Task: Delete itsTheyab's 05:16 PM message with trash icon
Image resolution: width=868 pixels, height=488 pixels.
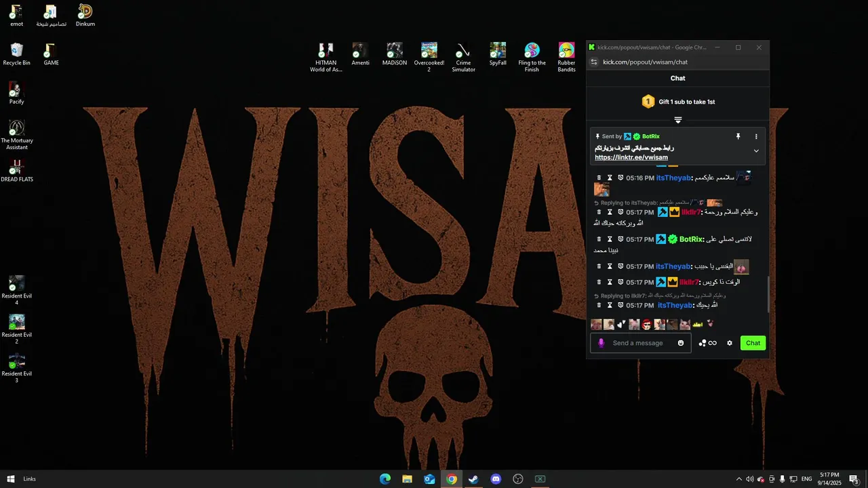Action: point(599,178)
